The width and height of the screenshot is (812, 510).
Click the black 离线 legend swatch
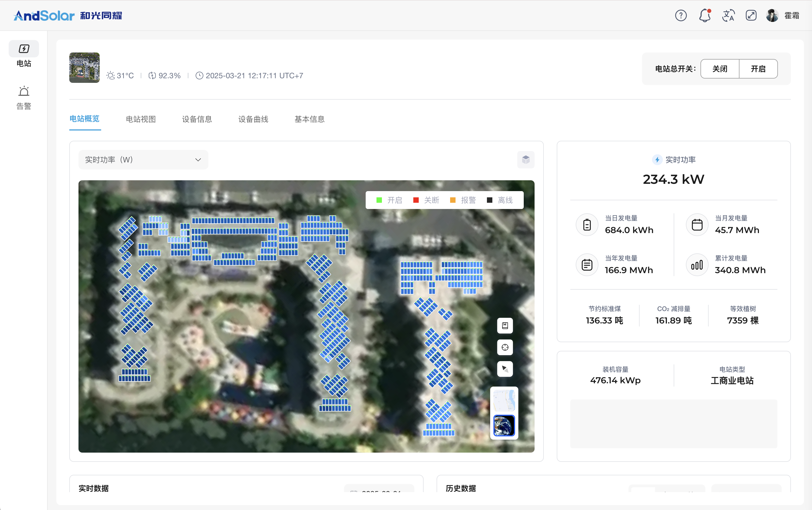click(490, 200)
